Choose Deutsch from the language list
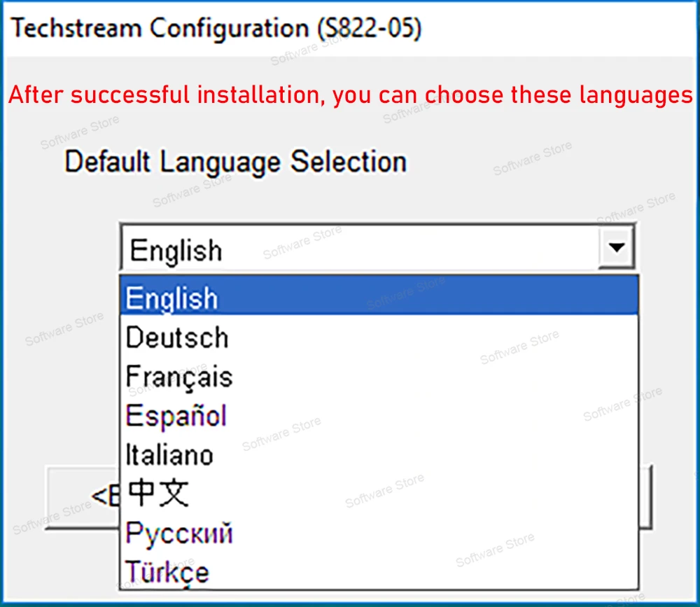 click(379, 336)
